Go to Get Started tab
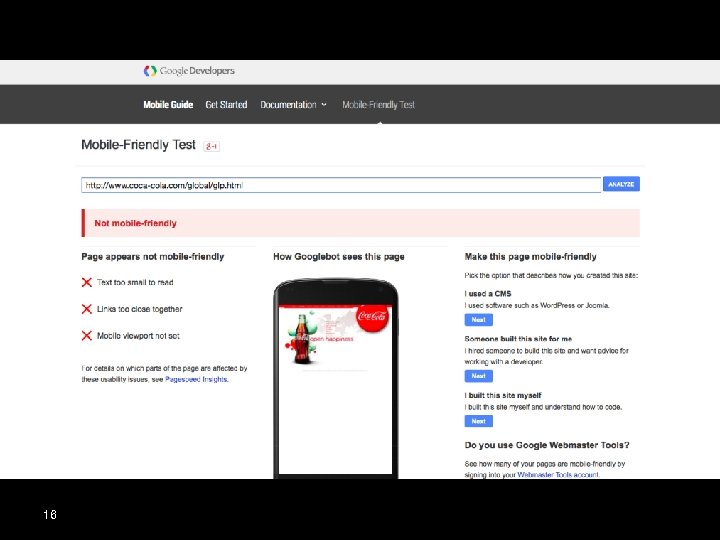The image size is (720, 540). 226,105
